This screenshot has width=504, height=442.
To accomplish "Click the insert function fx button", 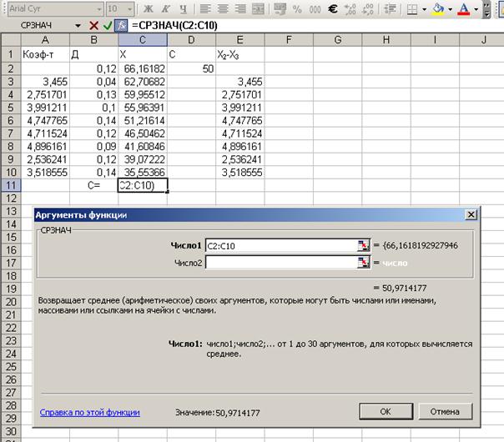I will click(x=121, y=25).
